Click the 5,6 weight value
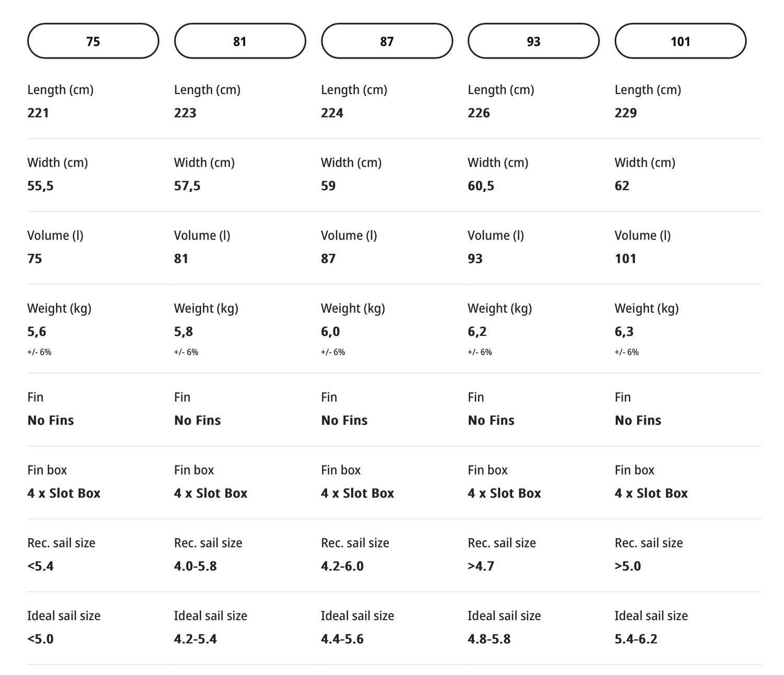 pyautogui.click(x=37, y=332)
